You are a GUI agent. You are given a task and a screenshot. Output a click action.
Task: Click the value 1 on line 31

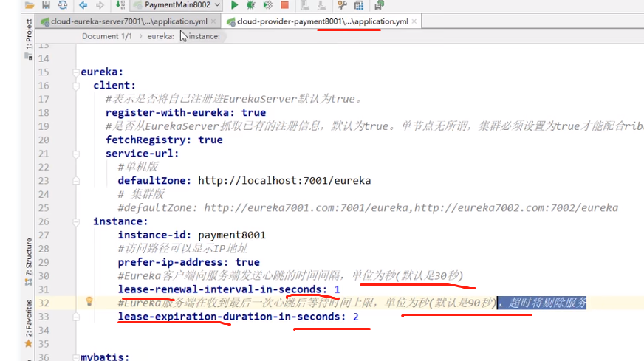(337, 289)
